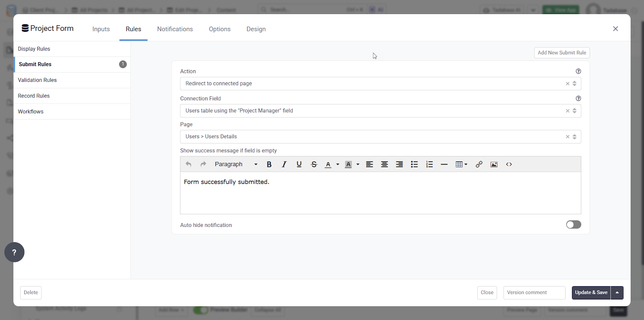Viewport: 644px width, 320px height.
Task: Enable Auto hide notification switch
Action: coord(573,224)
